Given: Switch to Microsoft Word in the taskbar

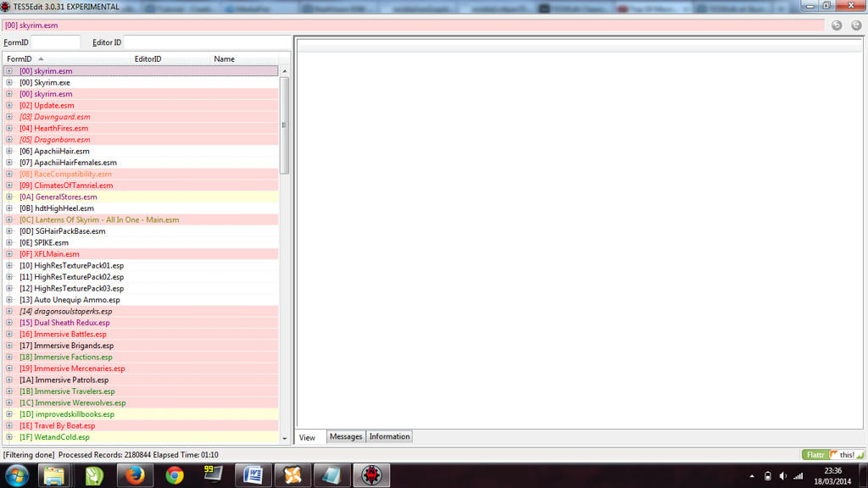Looking at the screenshot, I should [x=253, y=476].
